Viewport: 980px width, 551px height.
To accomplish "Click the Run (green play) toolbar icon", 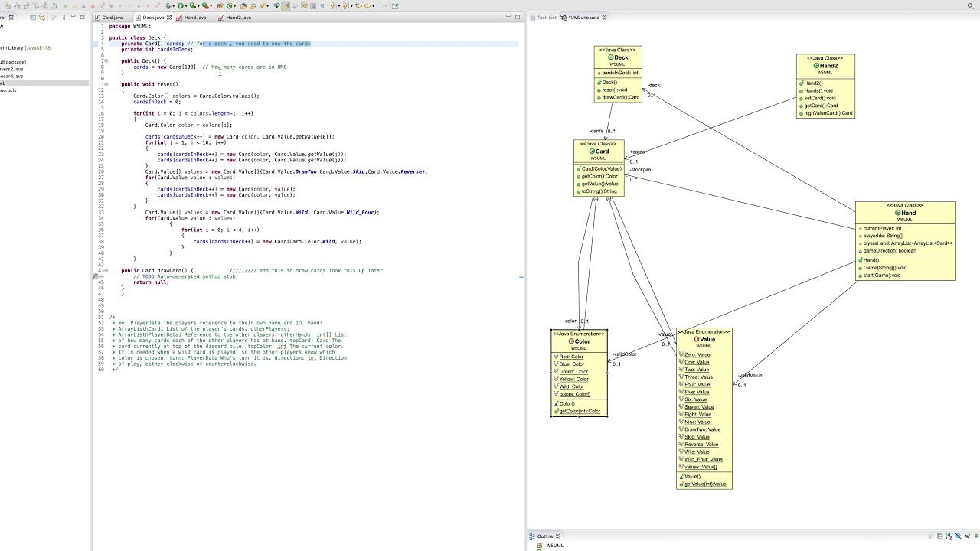I will [181, 5].
